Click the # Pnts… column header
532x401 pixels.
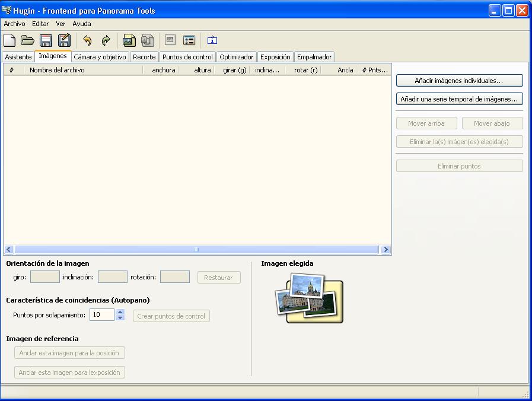tap(374, 70)
